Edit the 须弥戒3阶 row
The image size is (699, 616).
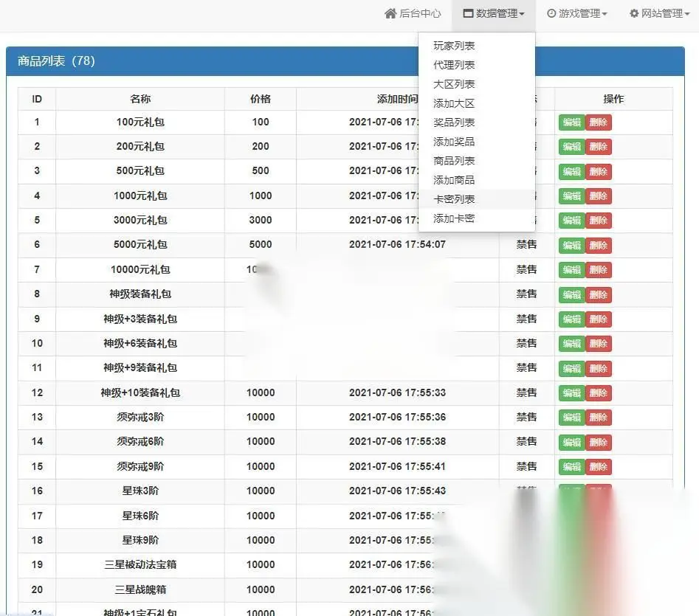[x=571, y=418]
